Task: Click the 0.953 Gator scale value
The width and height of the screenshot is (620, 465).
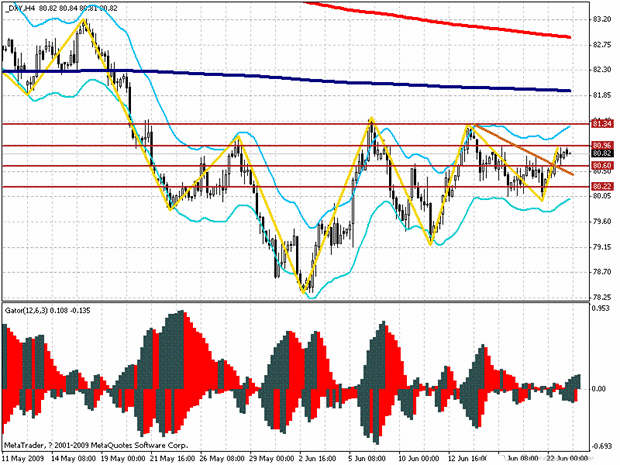Action: pos(601,308)
